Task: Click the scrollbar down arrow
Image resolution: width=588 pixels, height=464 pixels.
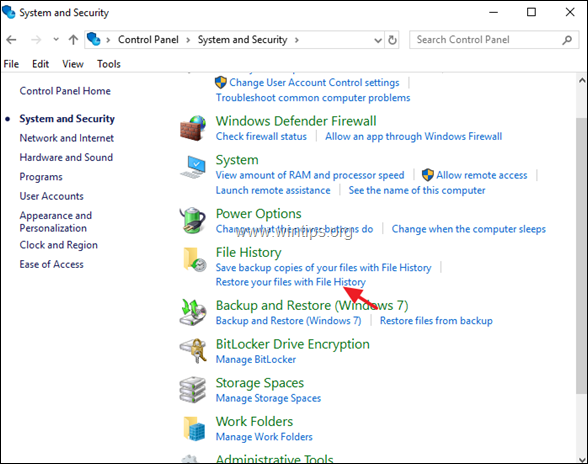Action: tap(582, 459)
